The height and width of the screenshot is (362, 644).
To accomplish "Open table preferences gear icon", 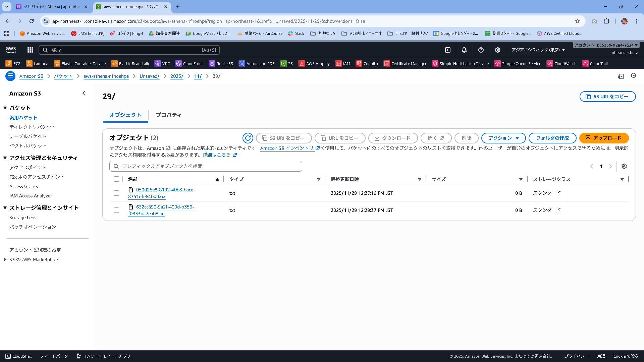I will click(x=624, y=166).
